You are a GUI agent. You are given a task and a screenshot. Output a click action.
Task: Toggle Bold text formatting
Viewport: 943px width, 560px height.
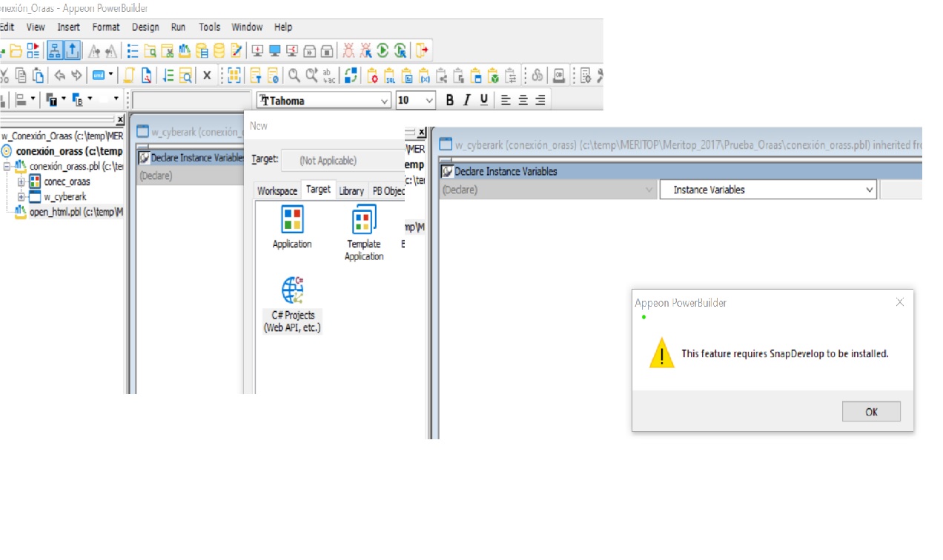(x=449, y=100)
